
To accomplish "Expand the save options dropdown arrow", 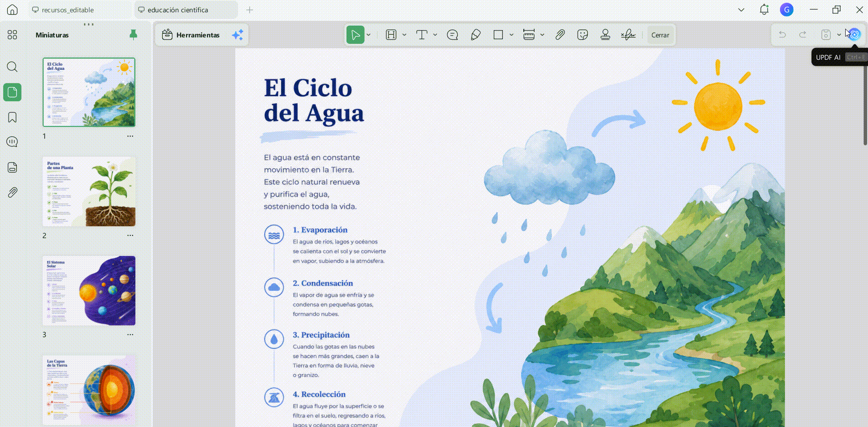I will click(x=839, y=35).
